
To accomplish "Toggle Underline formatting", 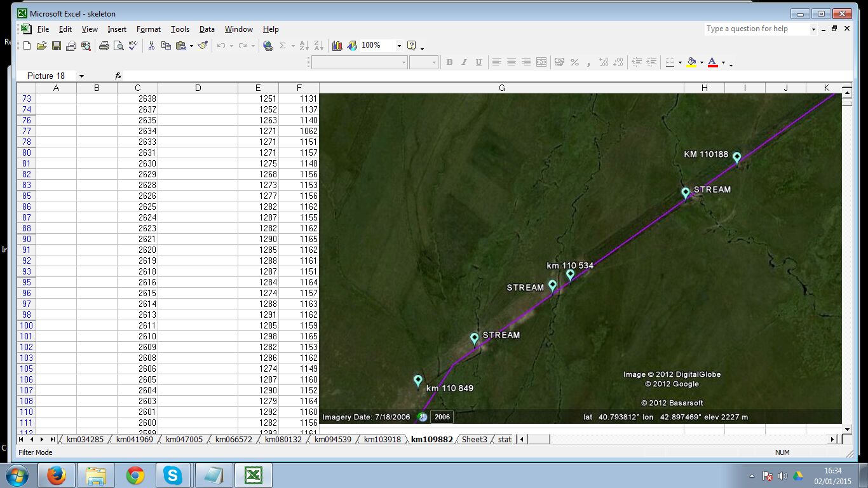I will pyautogui.click(x=478, y=62).
